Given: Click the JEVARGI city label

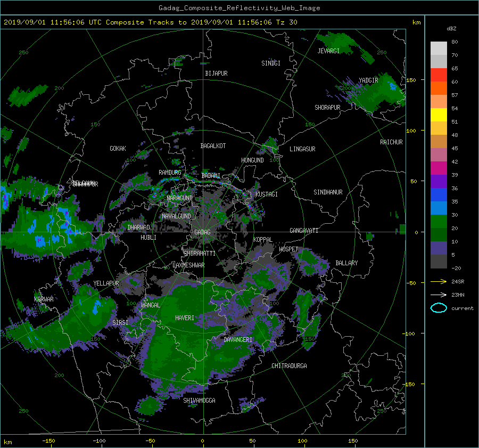Looking at the screenshot, I should pos(328,51).
